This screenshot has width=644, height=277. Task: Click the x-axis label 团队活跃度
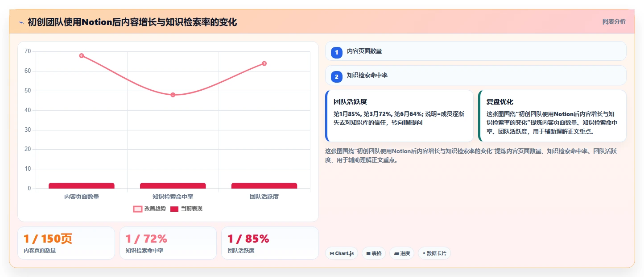264,197
